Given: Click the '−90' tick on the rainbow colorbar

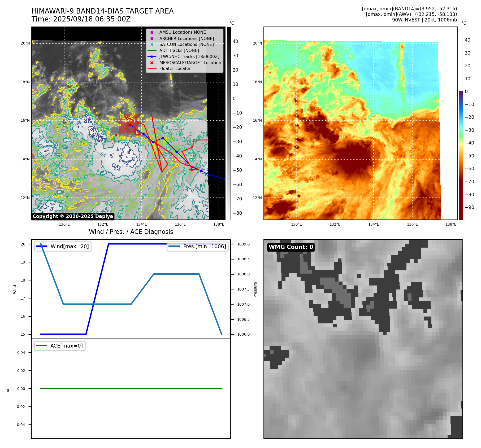Looking at the screenshot, I should [470, 207].
